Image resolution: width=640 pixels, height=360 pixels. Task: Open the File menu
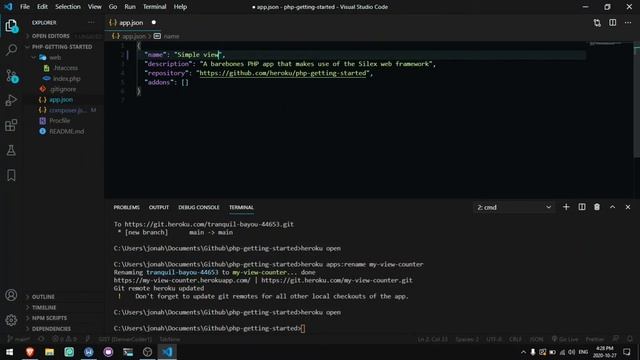point(25,7)
